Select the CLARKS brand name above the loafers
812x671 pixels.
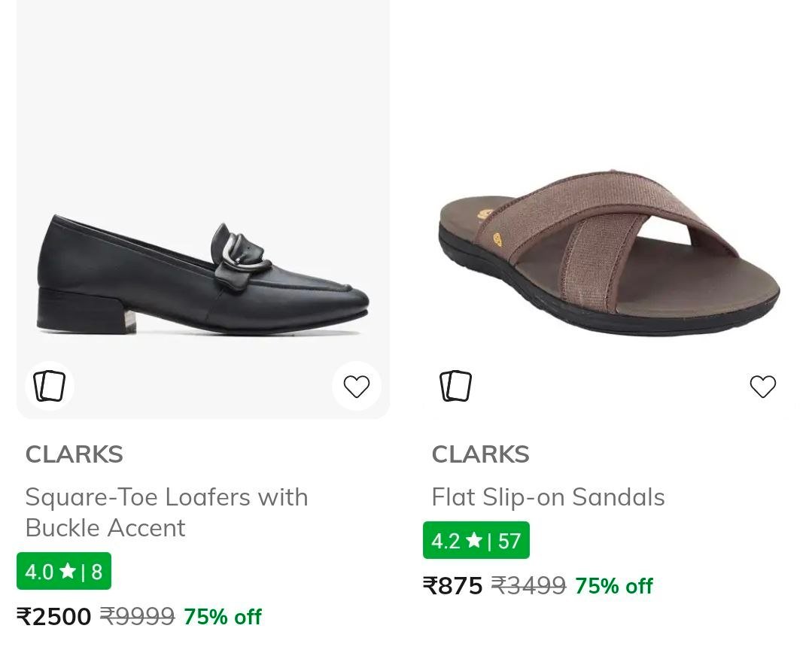(74, 454)
